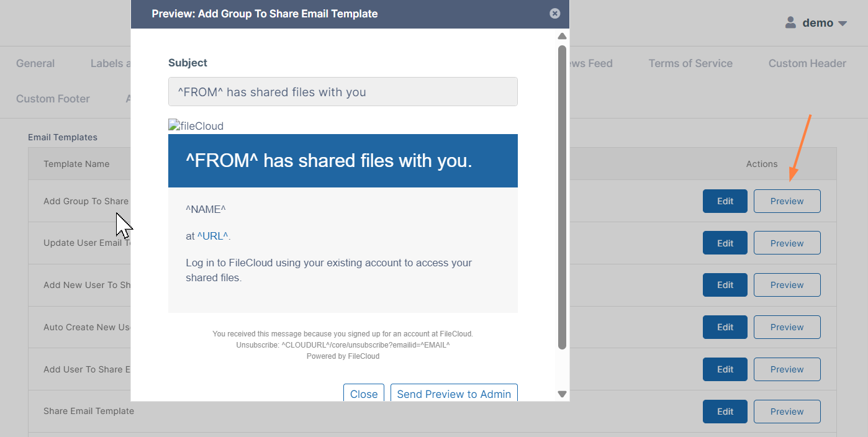Click the blue email header banner
This screenshot has height=437, width=868.
coord(343,161)
